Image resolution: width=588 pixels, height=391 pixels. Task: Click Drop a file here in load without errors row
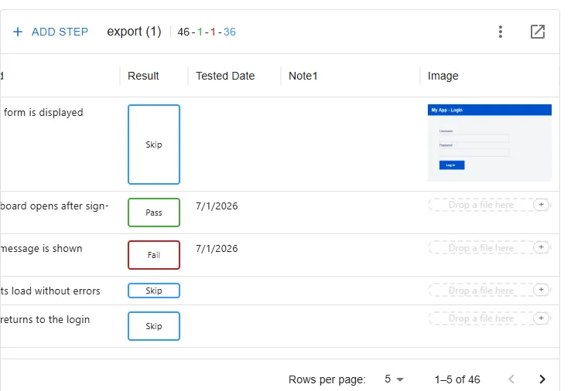tap(481, 291)
